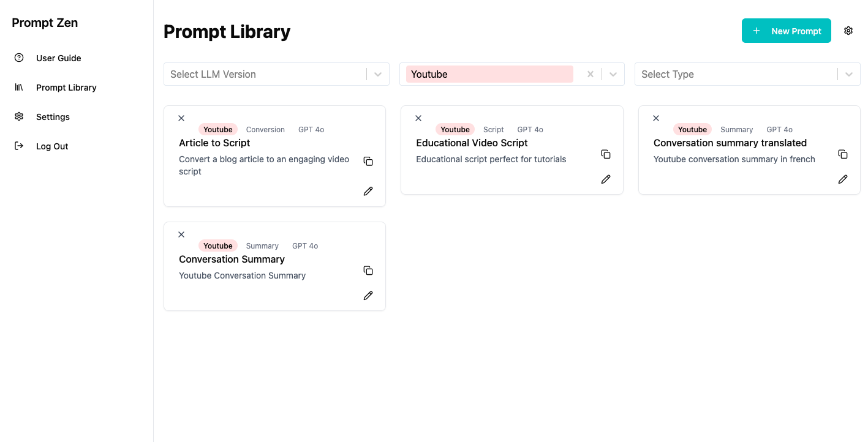Edit the Conversation Summary prompt card

click(368, 295)
